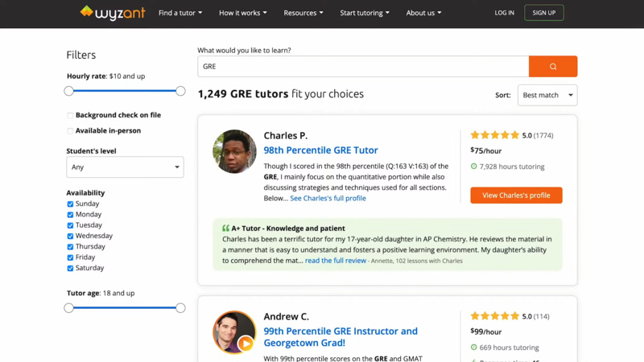Click the Charles P. name heading
This screenshot has width=644, height=362.
point(286,135)
